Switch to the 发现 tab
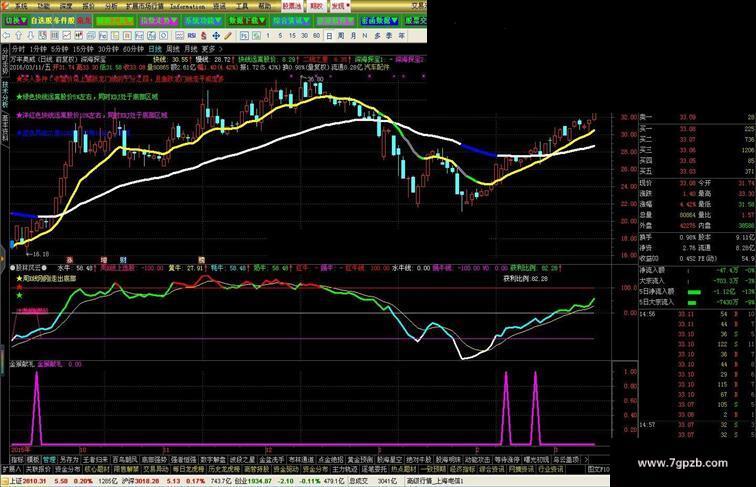Screen dimensions: 756x487 pyautogui.click(x=339, y=6)
